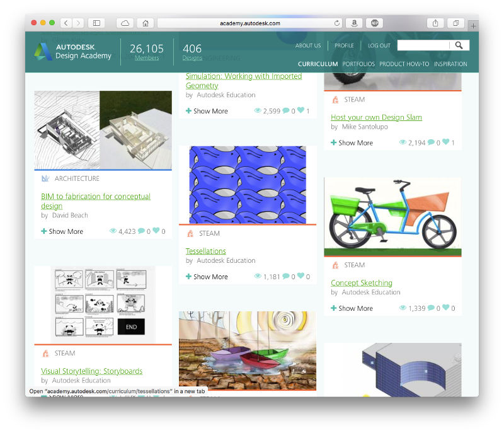Click the 4,423 view count
The image size is (504, 433).
coord(127,231)
